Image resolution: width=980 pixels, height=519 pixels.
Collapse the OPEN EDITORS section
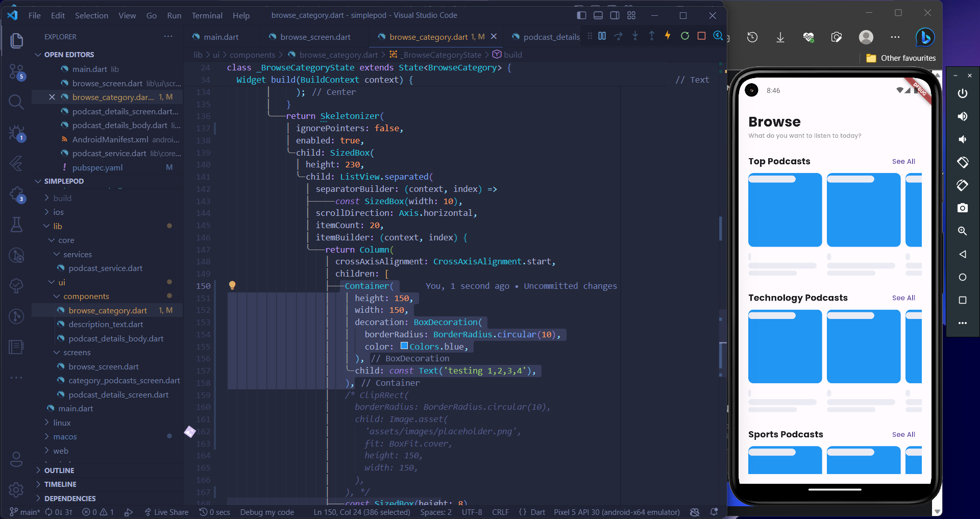[x=68, y=54]
